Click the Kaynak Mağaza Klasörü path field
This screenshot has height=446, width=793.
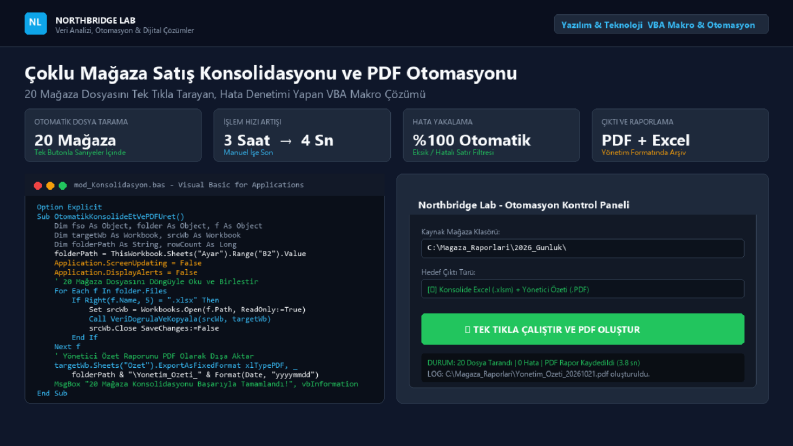click(x=583, y=248)
